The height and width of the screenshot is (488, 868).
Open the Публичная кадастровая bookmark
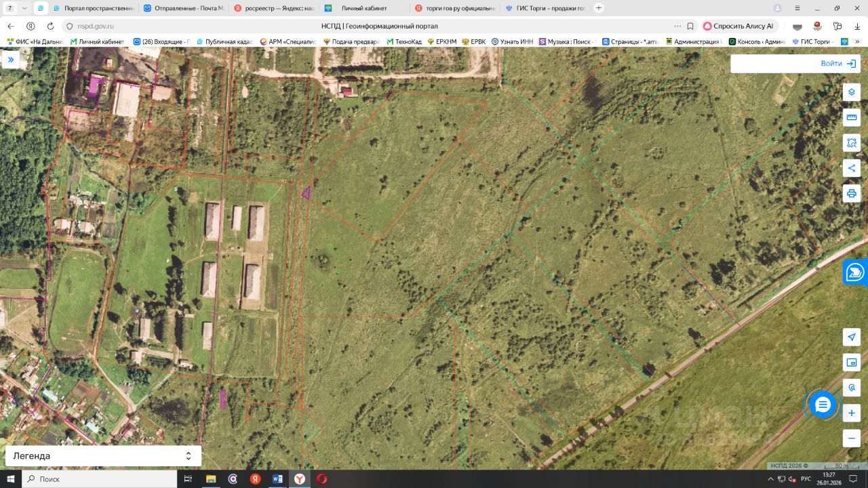click(226, 41)
